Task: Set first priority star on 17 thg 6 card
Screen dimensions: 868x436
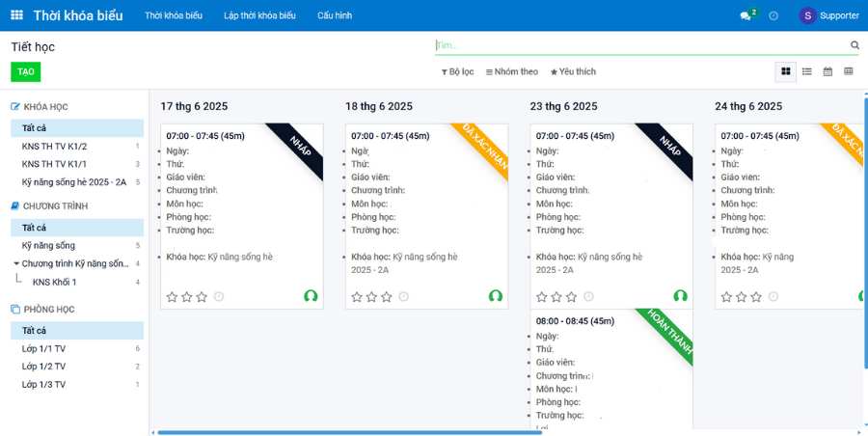Action: (x=172, y=297)
